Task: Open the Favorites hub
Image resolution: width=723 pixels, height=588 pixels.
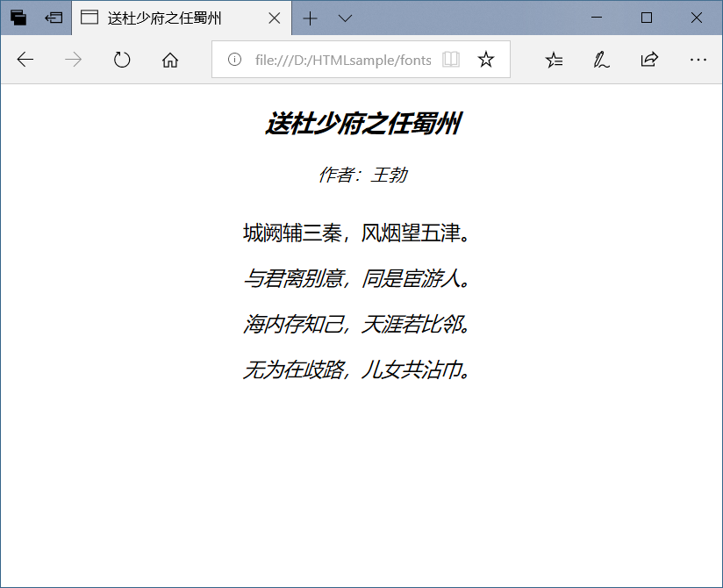Action: point(554,60)
